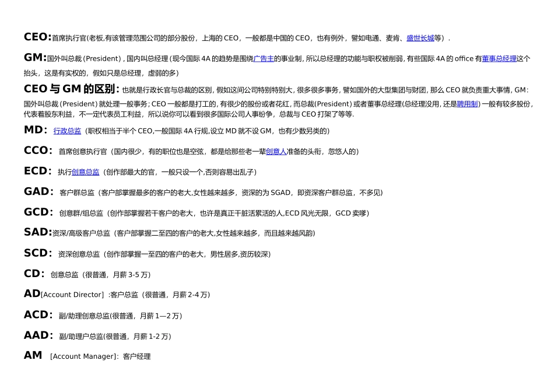Open the 盛世长城 hyperlink
The image size is (554, 392).
coord(420,38)
